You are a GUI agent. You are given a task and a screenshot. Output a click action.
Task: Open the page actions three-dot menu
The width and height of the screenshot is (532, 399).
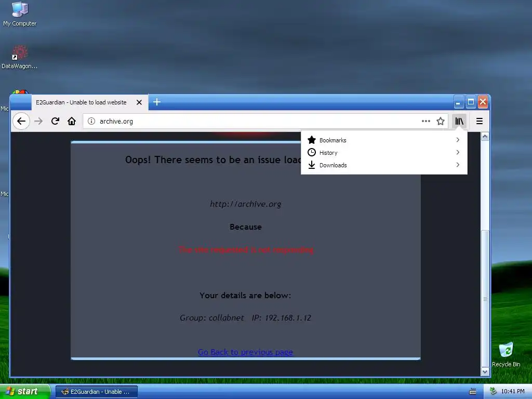pos(426,121)
